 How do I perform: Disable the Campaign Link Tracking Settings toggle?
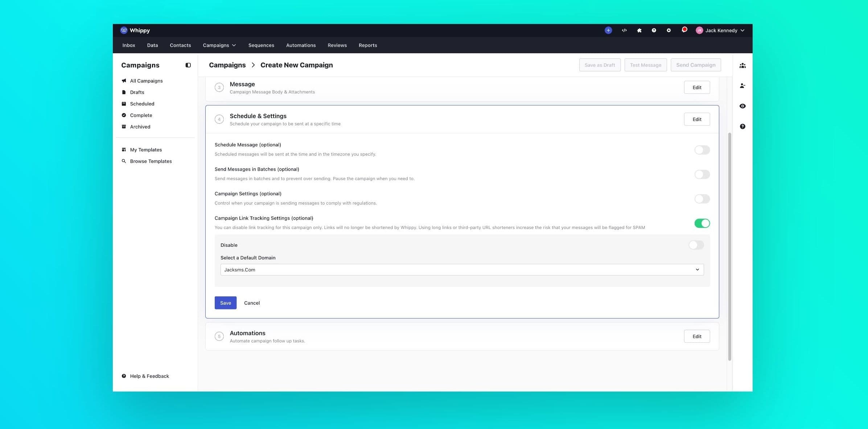point(702,223)
